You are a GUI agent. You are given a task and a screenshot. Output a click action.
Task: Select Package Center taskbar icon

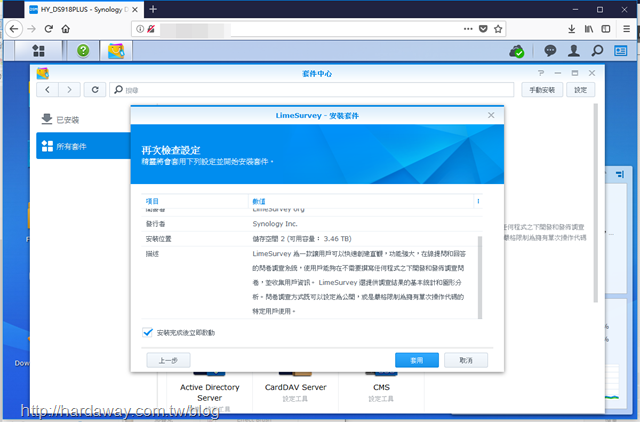[x=116, y=51]
